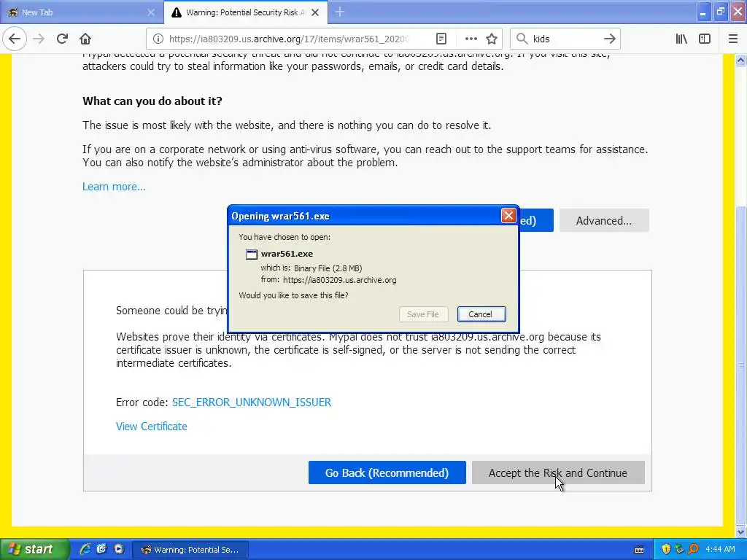The height and width of the screenshot is (560, 747).
Task: Cancel the wrar561.exe download
Action: (x=481, y=314)
